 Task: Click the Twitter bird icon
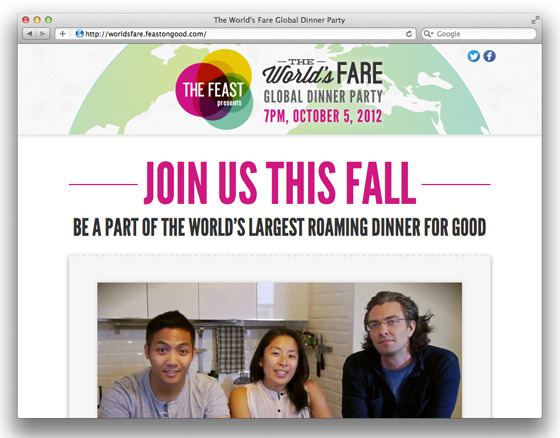point(474,56)
